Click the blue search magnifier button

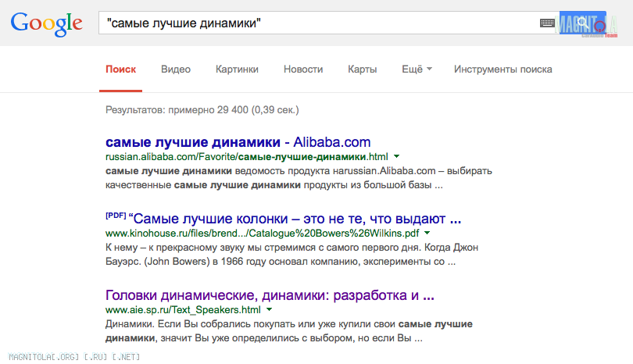[x=582, y=23]
